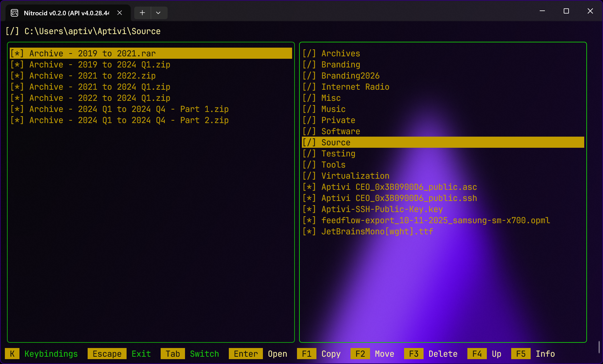Open a new terminal tab with plus button

pyautogui.click(x=142, y=13)
